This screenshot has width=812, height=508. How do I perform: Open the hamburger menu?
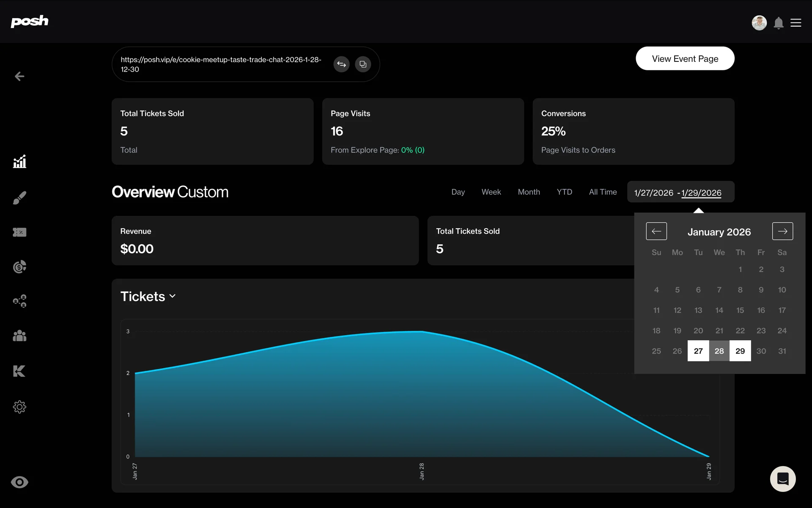tap(796, 23)
